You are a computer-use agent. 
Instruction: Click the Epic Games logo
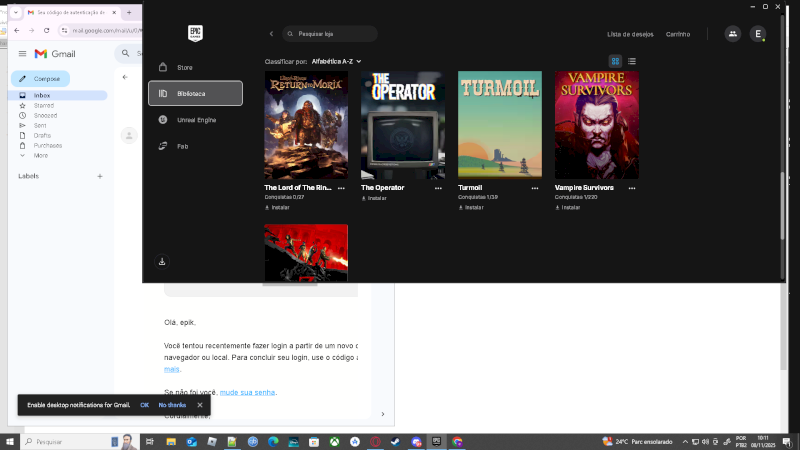[195, 33]
